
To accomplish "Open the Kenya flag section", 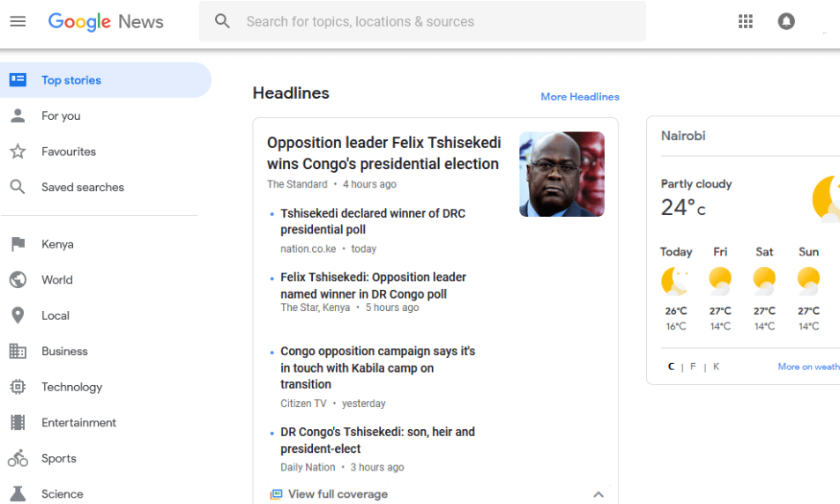I will click(18, 244).
